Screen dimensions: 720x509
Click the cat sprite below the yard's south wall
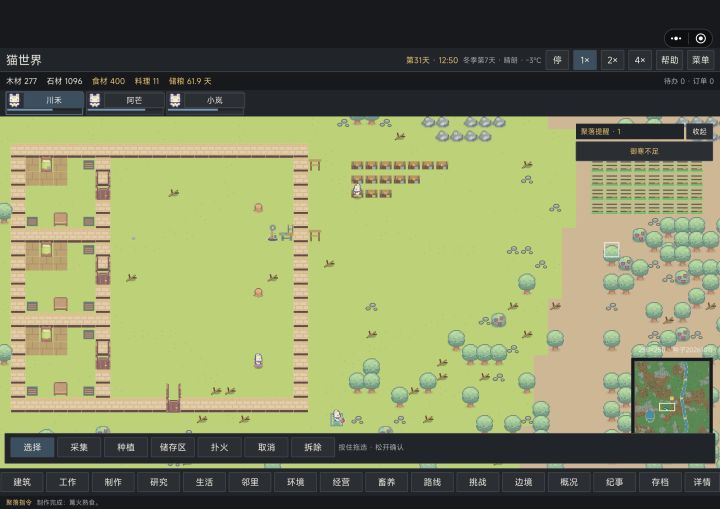[338, 418]
